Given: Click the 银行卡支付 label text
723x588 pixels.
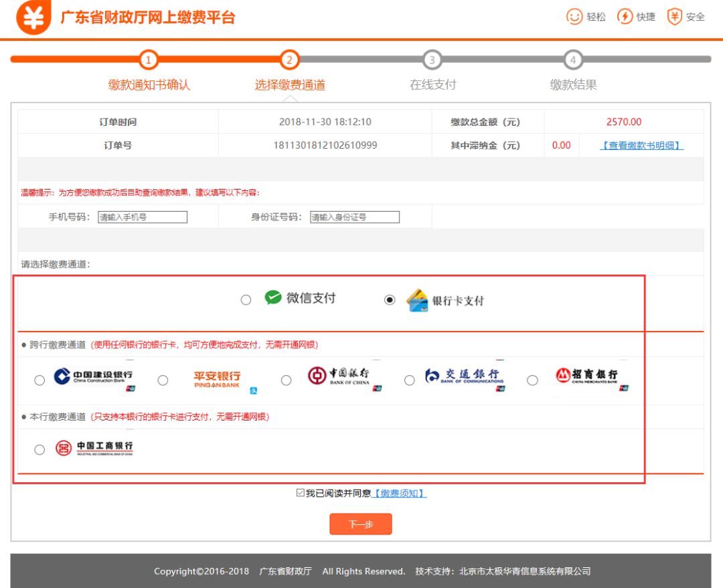Looking at the screenshot, I should click(458, 301).
